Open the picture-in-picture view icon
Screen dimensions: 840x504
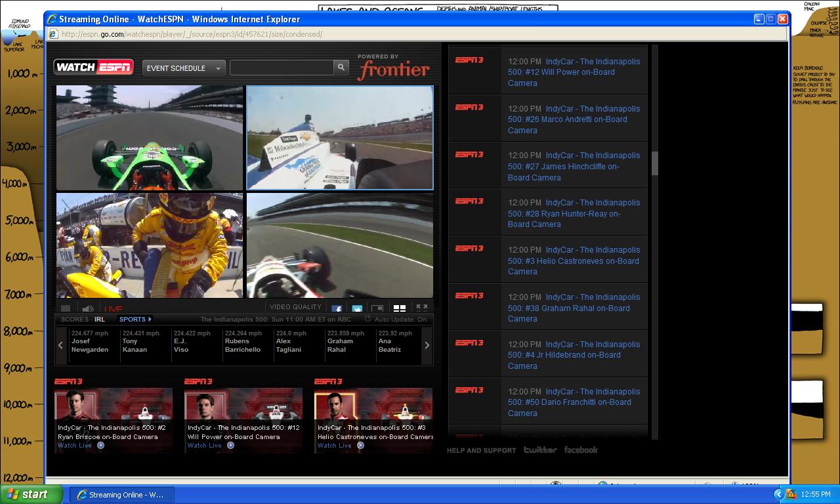pos(377,308)
